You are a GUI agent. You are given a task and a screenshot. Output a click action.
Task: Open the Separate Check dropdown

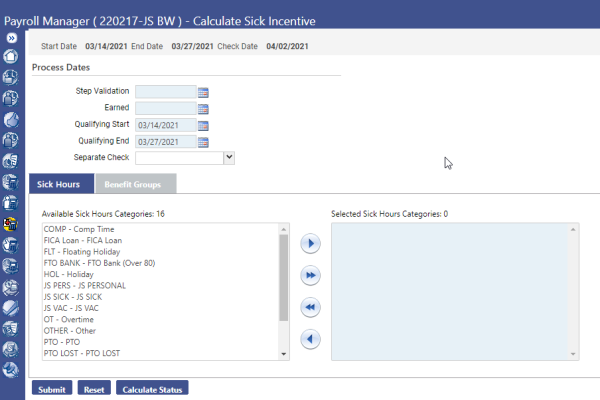[x=229, y=157]
